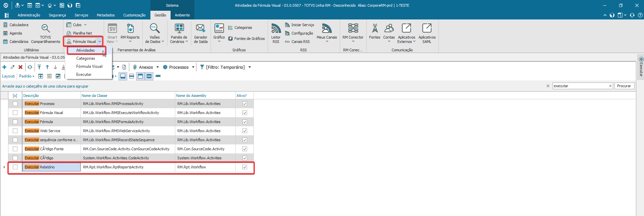644x216 pixels.
Task: Open the Calculadora utility
Action: coord(16,25)
